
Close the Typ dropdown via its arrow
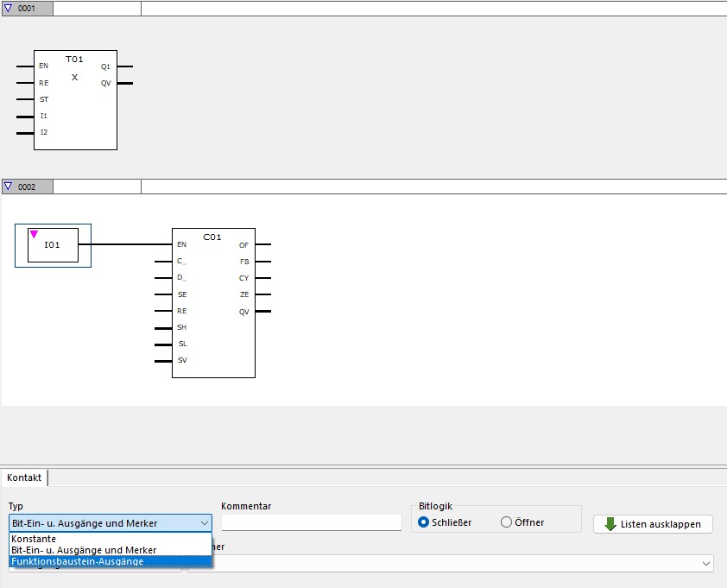click(x=204, y=523)
